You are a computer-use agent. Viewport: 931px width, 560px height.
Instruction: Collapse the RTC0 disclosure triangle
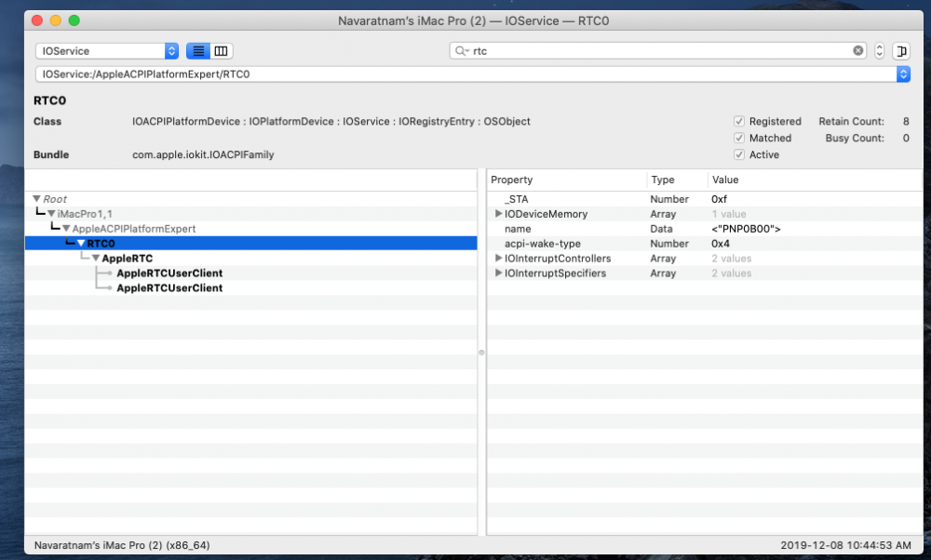pyautogui.click(x=81, y=243)
